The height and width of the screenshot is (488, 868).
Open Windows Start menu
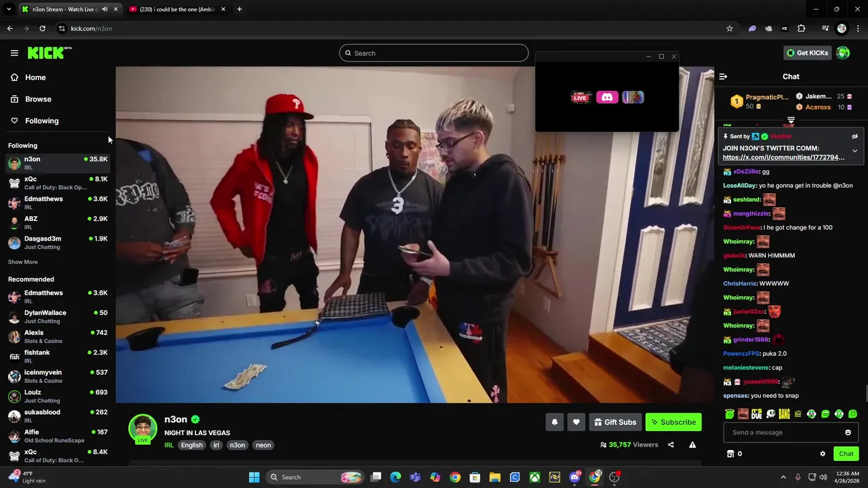tap(254, 477)
